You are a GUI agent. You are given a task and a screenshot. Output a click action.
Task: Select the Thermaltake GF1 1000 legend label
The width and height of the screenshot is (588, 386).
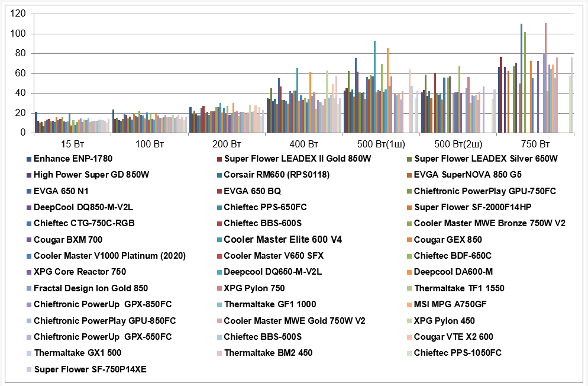click(270, 305)
